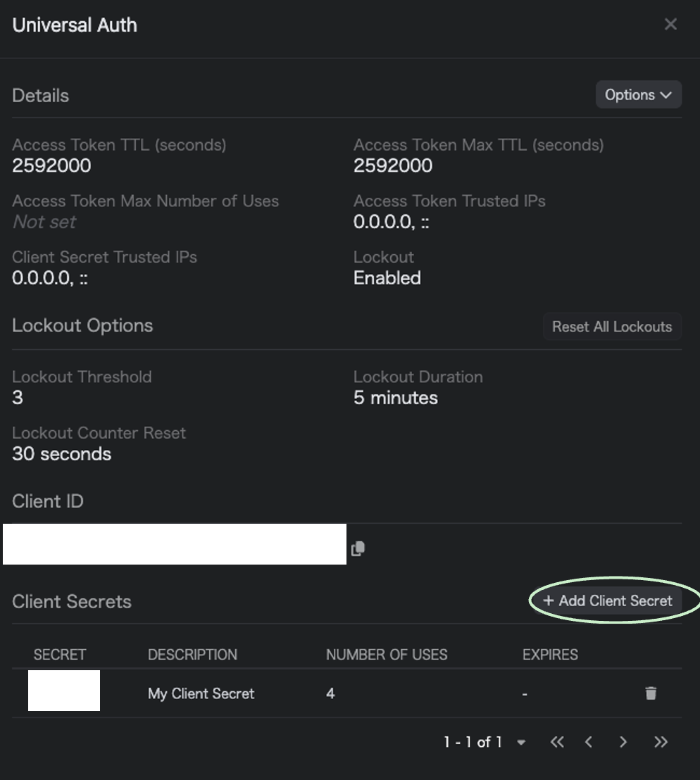Select the Access Token TTL value 2592000
This screenshot has height=780, width=700.
[x=51, y=165]
